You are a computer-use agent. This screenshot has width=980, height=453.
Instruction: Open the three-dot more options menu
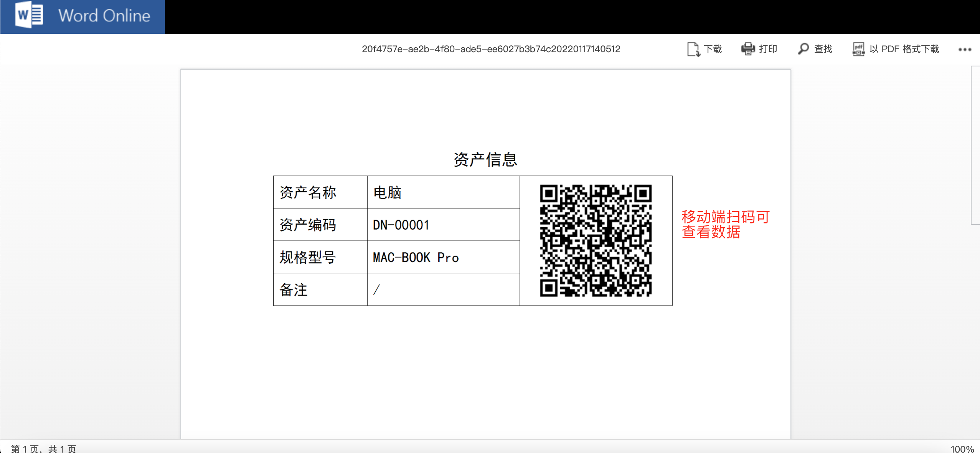click(965, 50)
